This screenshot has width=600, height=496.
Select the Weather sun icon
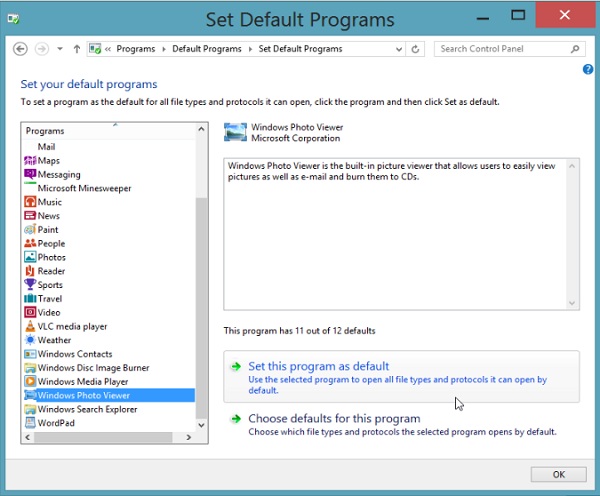click(30, 340)
